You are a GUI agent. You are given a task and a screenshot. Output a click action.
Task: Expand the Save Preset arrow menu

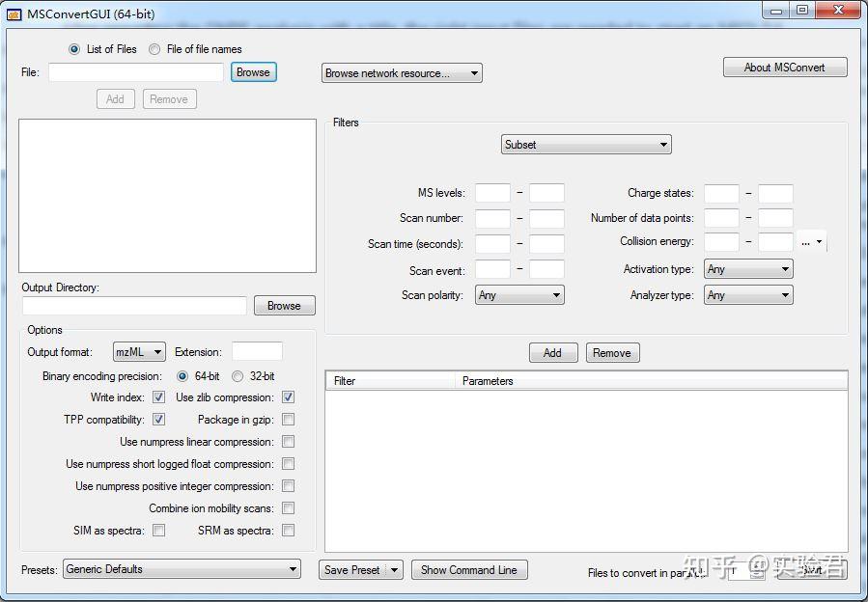394,570
